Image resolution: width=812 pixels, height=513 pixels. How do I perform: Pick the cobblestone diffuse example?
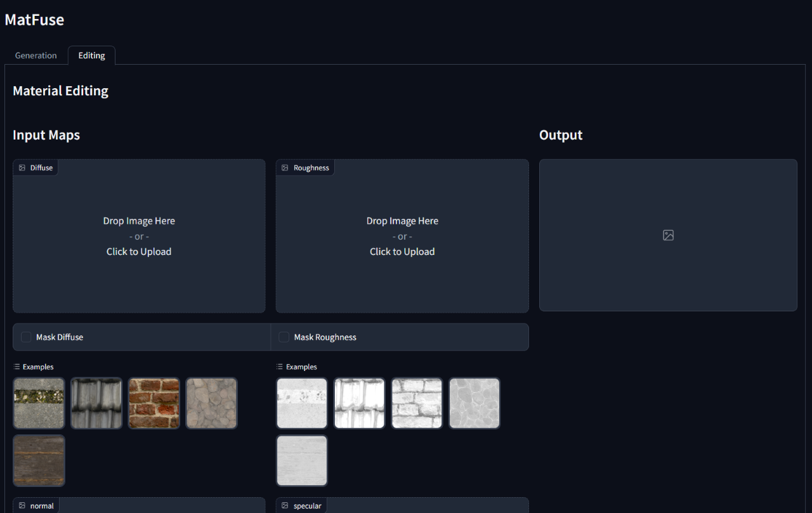click(211, 403)
